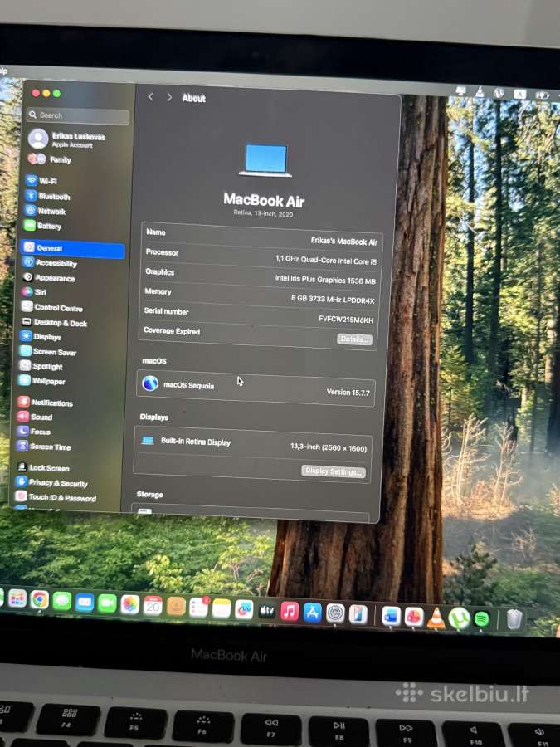The image size is (560, 747).
Task: Launch VLC from the Dock
Action: pos(436,618)
